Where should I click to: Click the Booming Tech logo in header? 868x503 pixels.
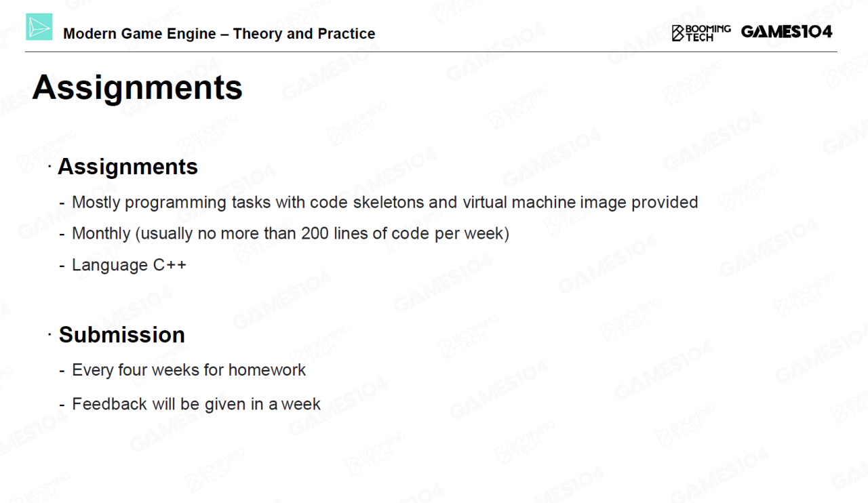click(x=701, y=33)
